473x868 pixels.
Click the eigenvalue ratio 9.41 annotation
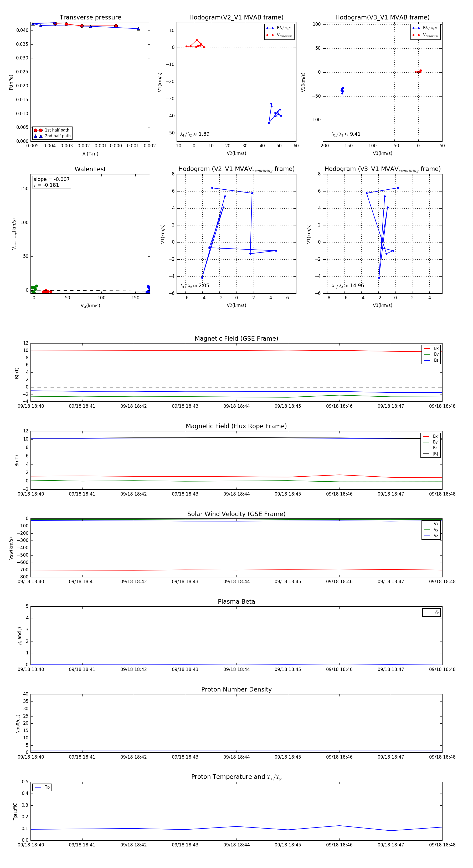346,134
